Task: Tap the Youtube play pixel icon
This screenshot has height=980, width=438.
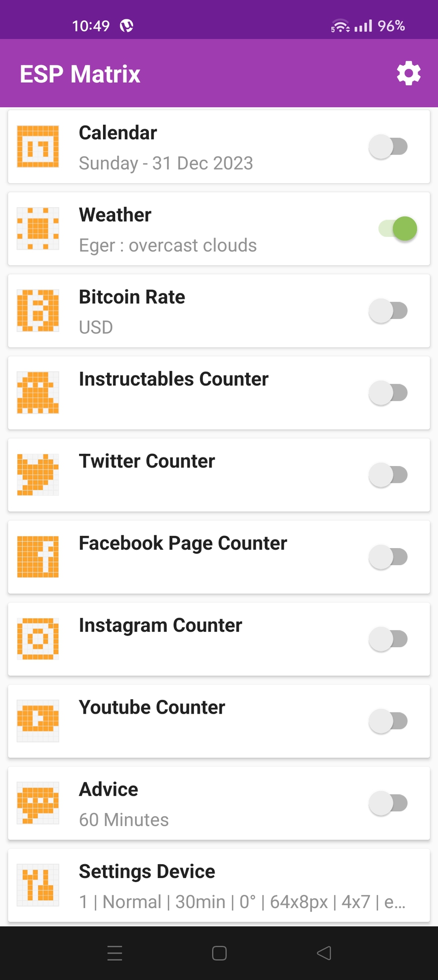Action: click(38, 721)
